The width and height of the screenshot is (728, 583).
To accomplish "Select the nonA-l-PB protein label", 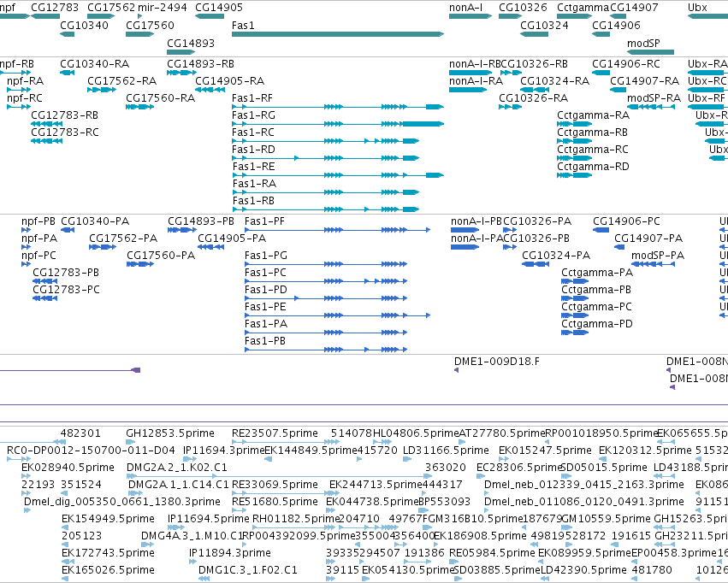I will click(x=476, y=221).
